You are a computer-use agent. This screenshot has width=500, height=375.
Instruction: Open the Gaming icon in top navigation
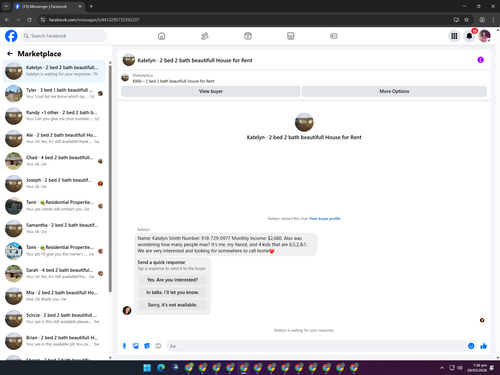tap(334, 36)
